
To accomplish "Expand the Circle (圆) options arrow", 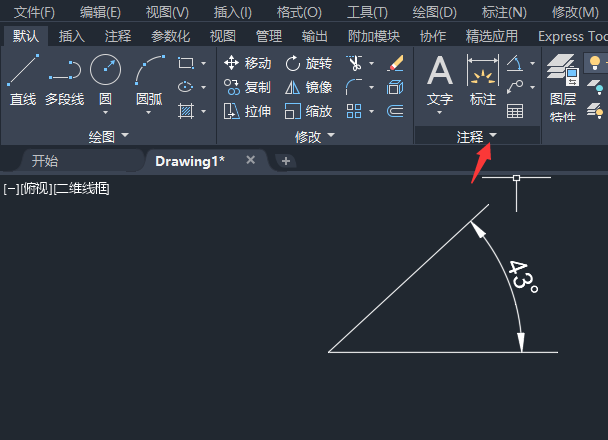I will pos(105,113).
